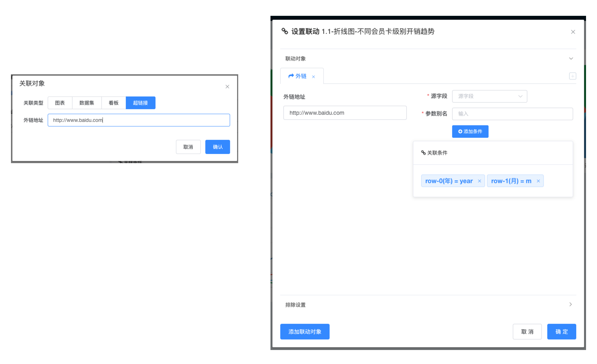Click the link icon beside 设置联动 title
Screen dimensions: 597x364
(285, 31)
